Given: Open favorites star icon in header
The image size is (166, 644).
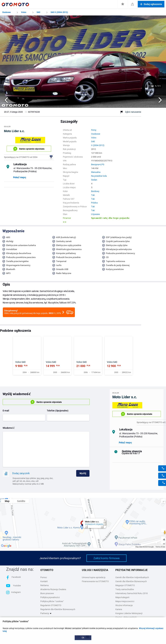Looking at the screenshot, I should click(x=123, y=4).
